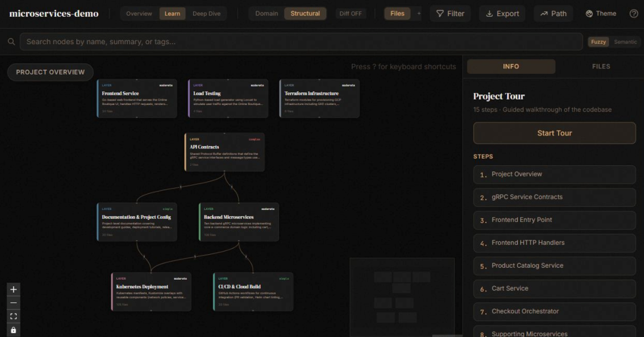Click the zoom out minus icon
Screen dimensions: 644x337
pyautogui.click(x=14, y=303)
